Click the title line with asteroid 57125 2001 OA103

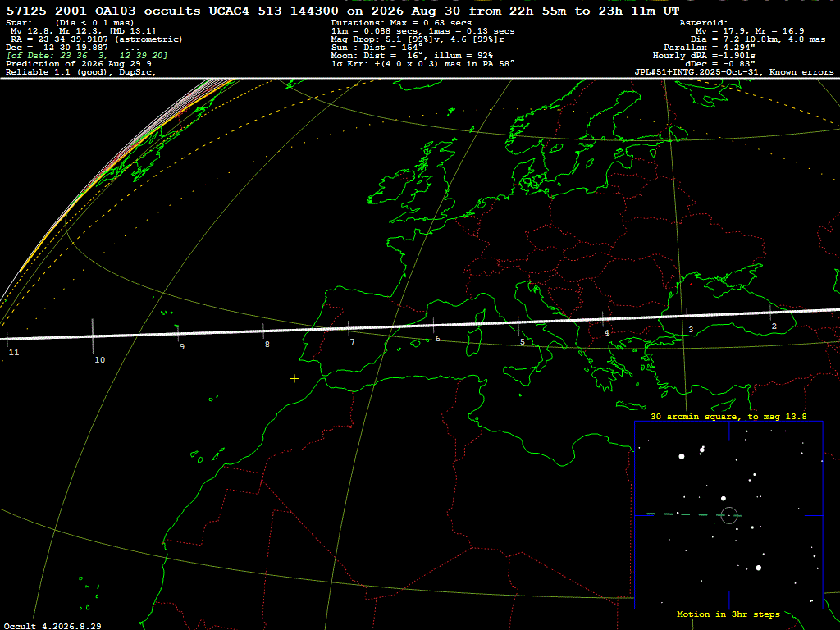pos(343,11)
